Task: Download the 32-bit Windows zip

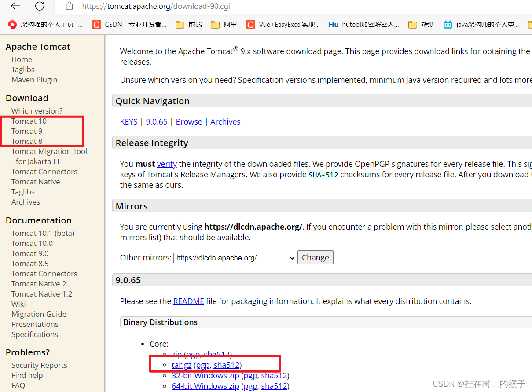Action: point(205,376)
